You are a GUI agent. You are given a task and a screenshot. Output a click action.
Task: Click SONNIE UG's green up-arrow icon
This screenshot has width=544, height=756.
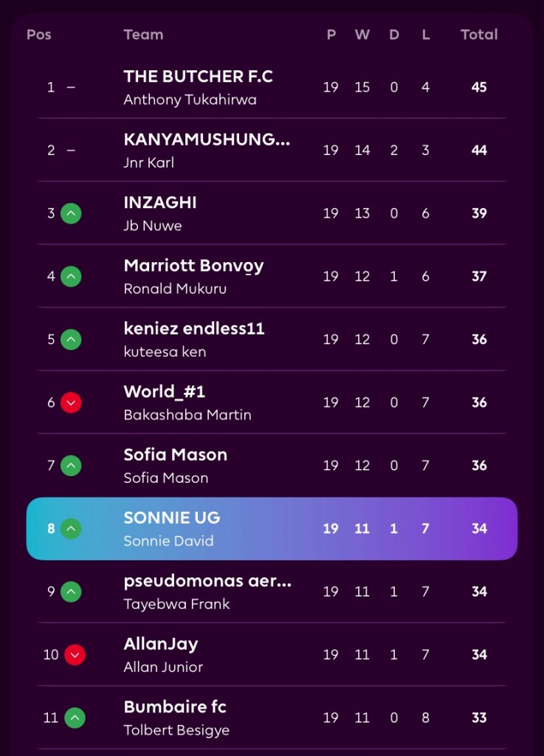[x=71, y=529]
